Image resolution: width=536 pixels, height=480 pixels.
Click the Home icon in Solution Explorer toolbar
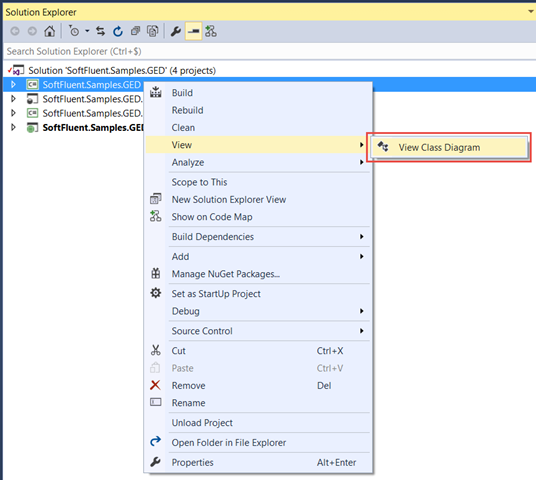[x=50, y=31]
